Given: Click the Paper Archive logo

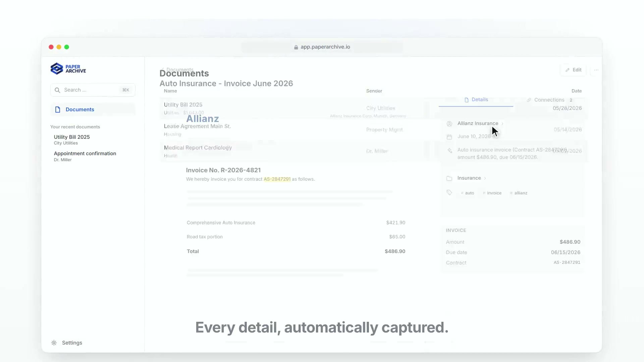Looking at the screenshot, I should coord(68,69).
